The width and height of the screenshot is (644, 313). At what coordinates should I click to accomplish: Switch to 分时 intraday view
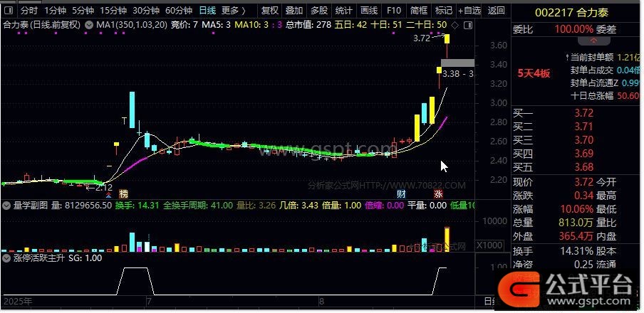[x=28, y=10]
